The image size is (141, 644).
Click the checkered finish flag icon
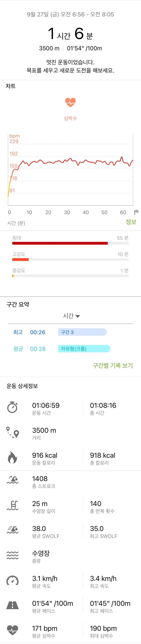click(x=136, y=212)
